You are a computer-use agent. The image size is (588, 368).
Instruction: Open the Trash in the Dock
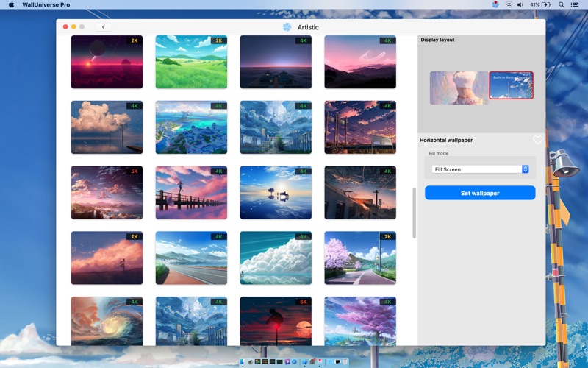345,361
